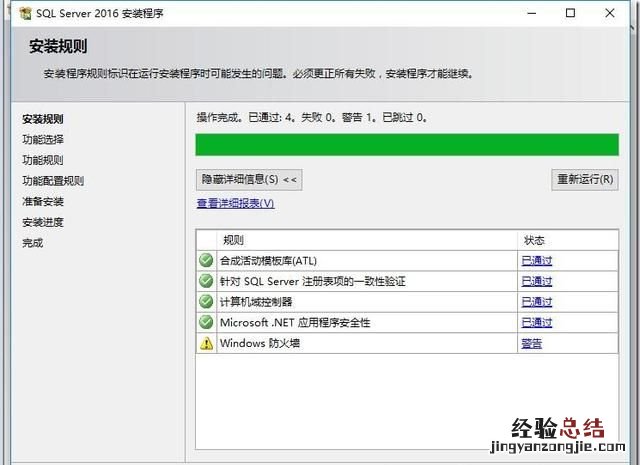Image resolution: width=640 pixels, height=465 pixels.
Task: Open 已通过 link for Microsoft .NET 应用程序安全性
Action: click(x=537, y=323)
